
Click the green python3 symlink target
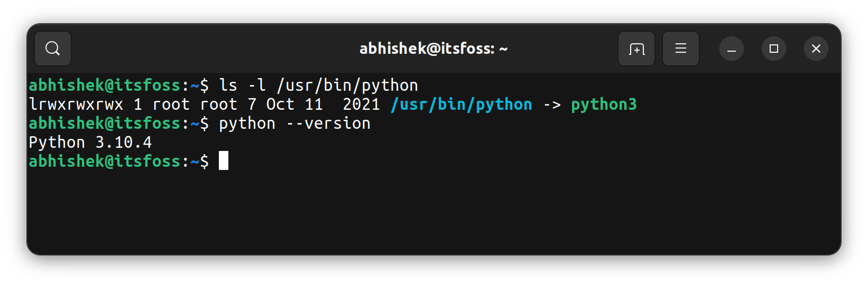point(604,104)
